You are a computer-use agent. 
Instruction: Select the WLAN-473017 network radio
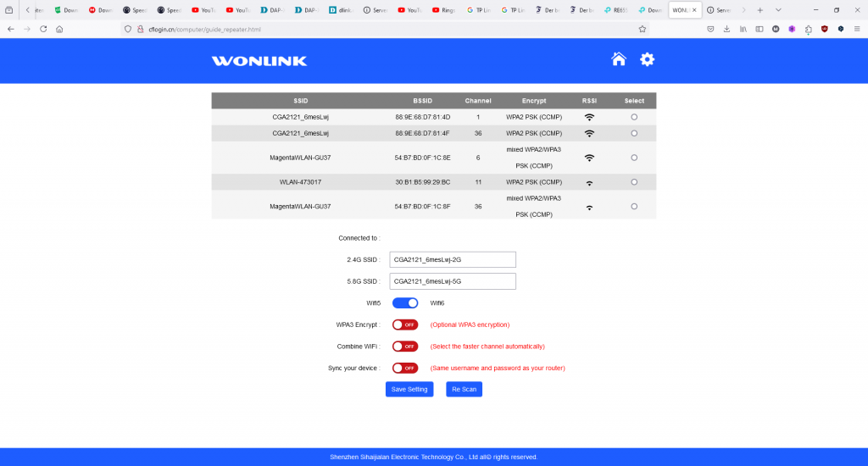(634, 182)
